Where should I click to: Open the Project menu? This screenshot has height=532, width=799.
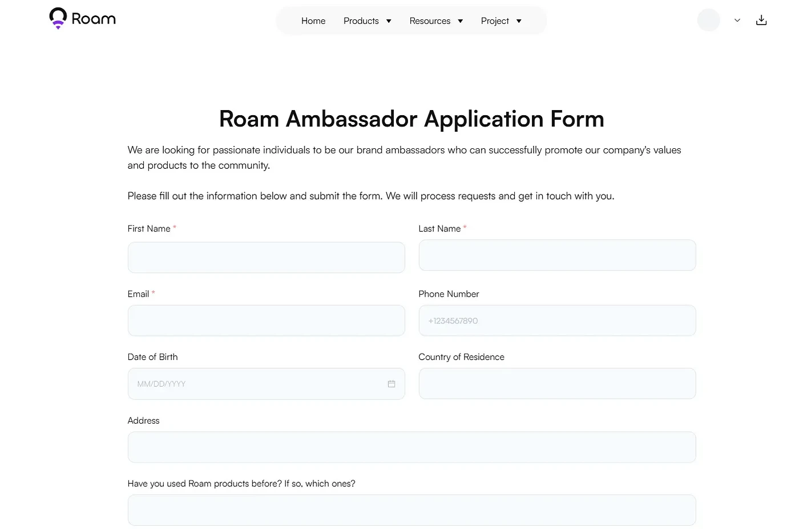[495, 21]
